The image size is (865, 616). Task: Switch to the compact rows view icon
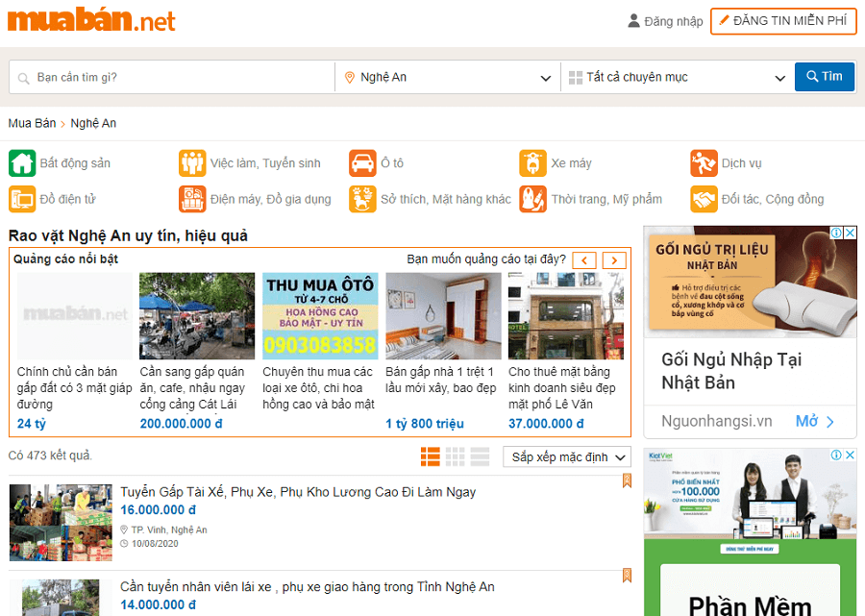pos(480,456)
